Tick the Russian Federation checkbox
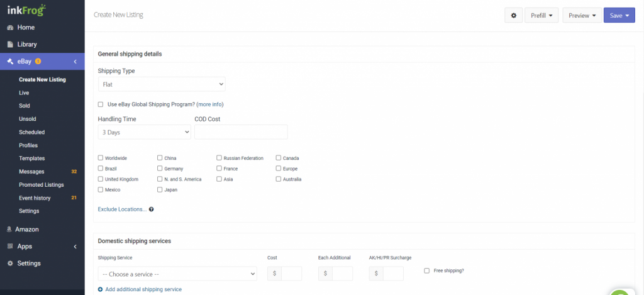The image size is (644, 295). coord(219,158)
